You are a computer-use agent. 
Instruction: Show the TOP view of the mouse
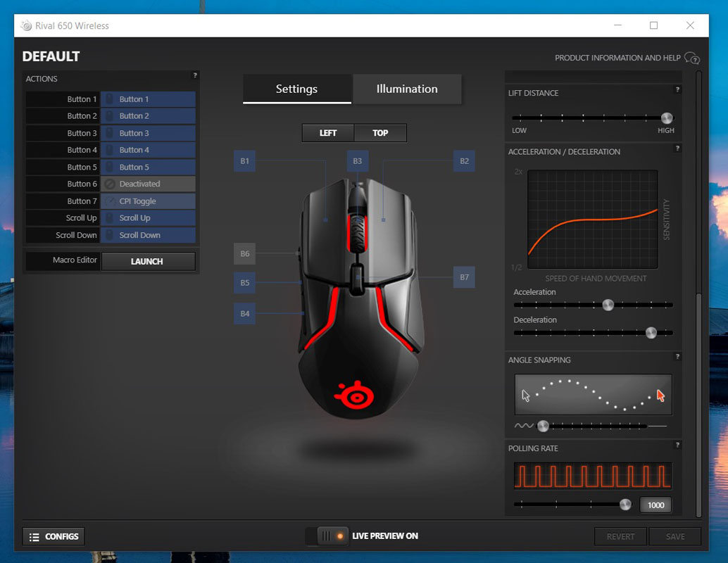pos(380,133)
